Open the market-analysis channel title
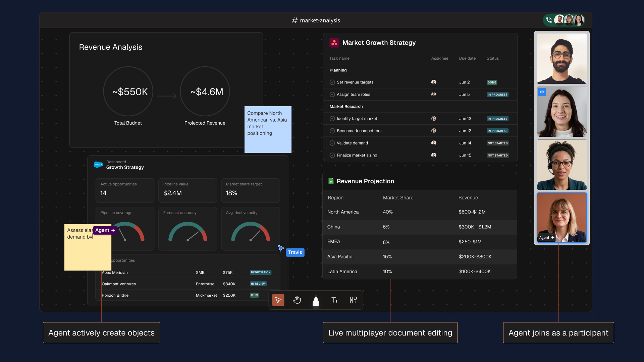Viewport: 644px width, 362px height. pyautogui.click(x=320, y=20)
